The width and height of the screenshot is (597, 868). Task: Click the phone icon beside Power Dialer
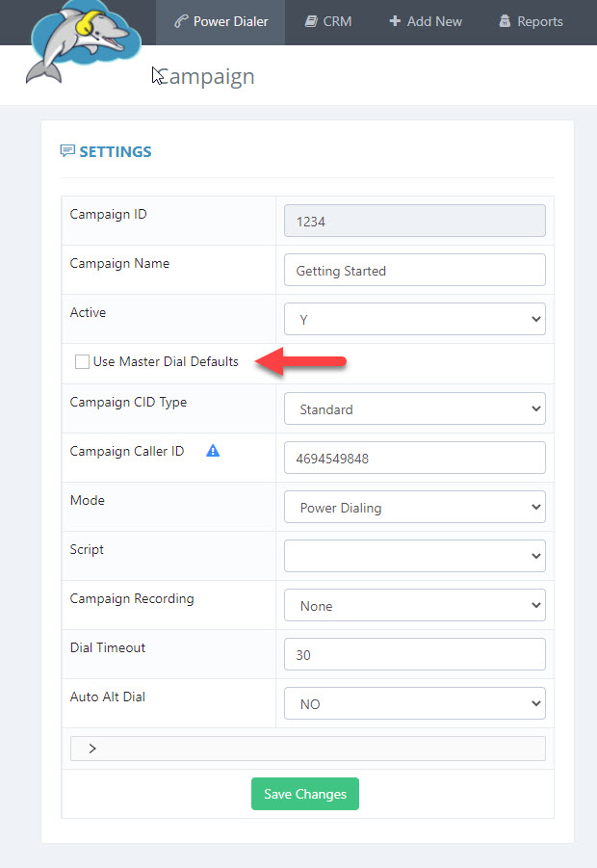[x=181, y=21]
